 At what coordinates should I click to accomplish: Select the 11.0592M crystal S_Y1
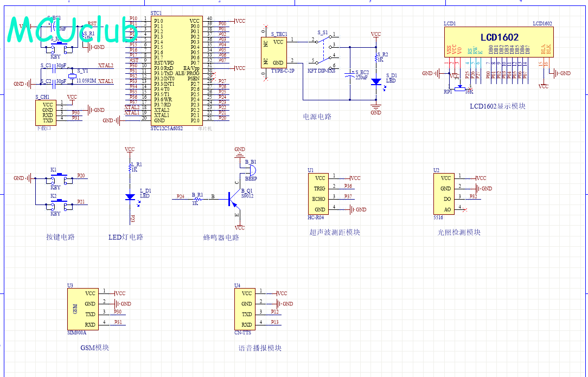(72, 75)
